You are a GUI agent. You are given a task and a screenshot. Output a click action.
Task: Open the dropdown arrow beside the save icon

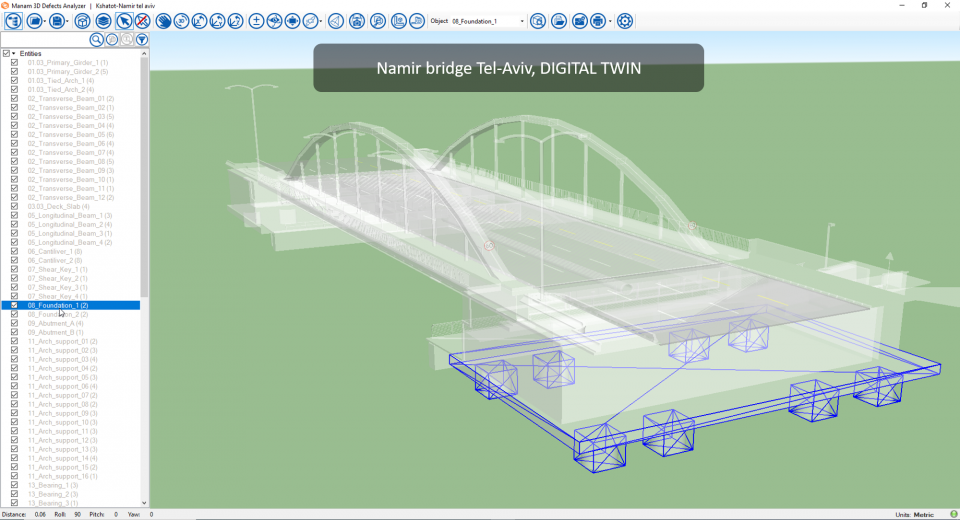[x=67, y=21]
